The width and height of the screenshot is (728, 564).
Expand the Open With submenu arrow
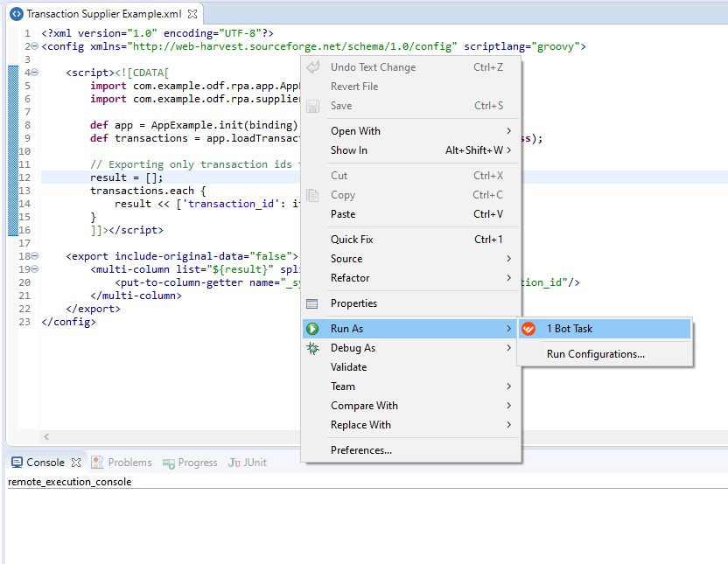(509, 131)
